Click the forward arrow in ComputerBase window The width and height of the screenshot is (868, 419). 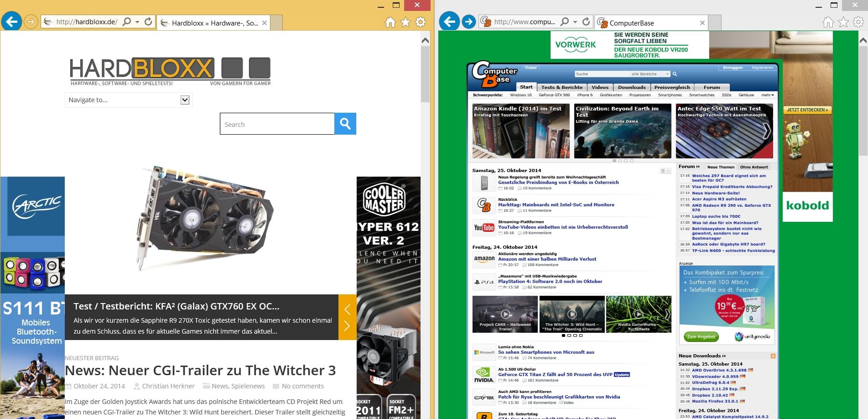click(x=469, y=21)
